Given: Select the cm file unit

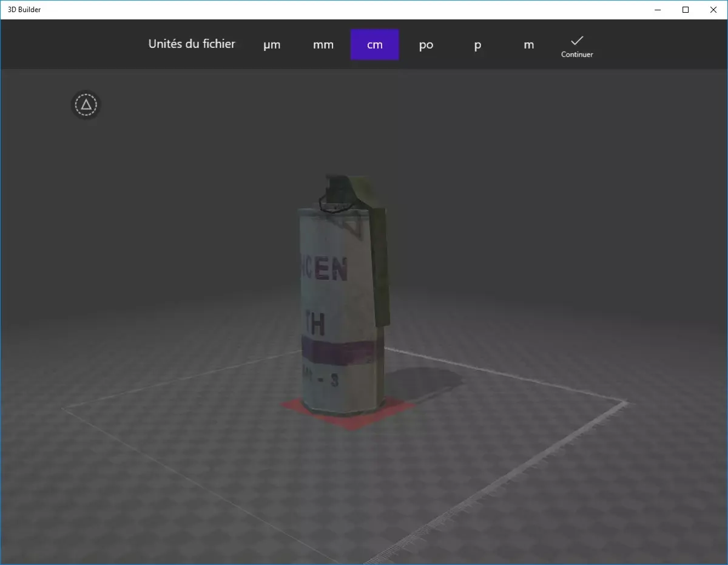Looking at the screenshot, I should pyautogui.click(x=375, y=45).
